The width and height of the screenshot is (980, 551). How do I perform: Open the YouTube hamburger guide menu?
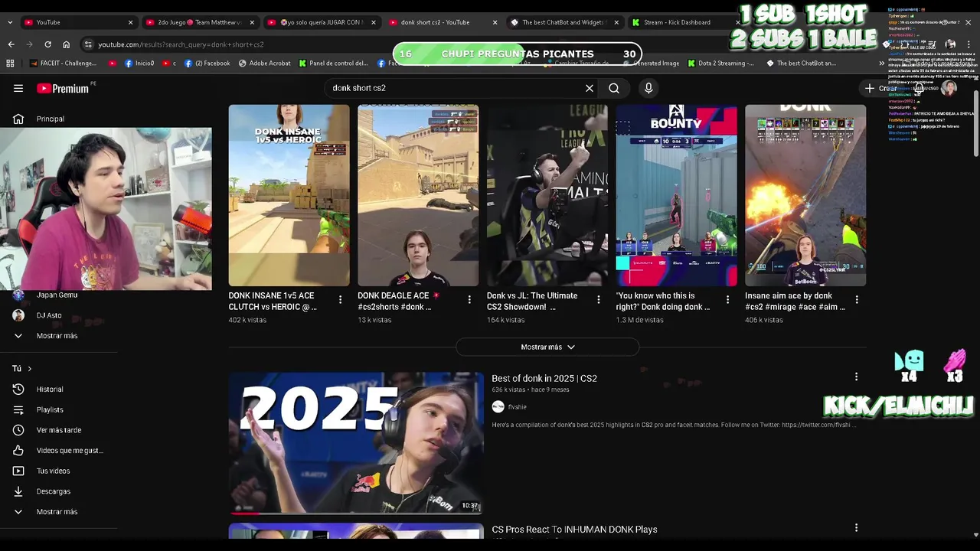18,88
